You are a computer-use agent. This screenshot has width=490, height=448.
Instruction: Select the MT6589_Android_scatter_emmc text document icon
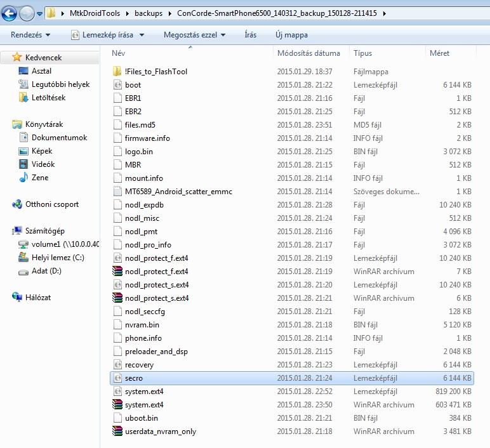pyautogui.click(x=117, y=191)
